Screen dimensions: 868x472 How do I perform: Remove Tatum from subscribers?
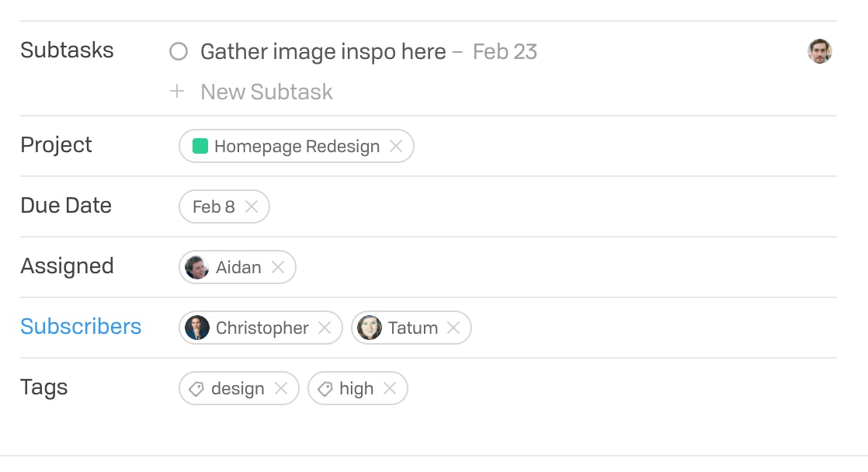[454, 328]
